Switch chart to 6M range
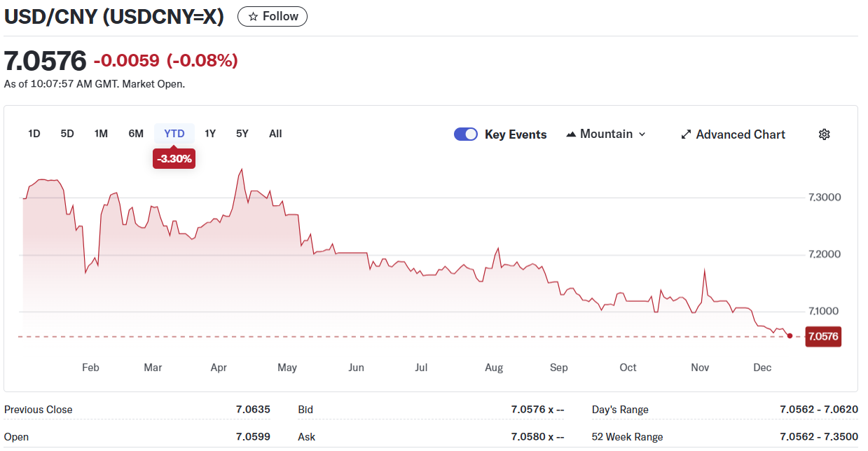Image resolution: width=868 pixels, height=451 pixels. click(136, 134)
